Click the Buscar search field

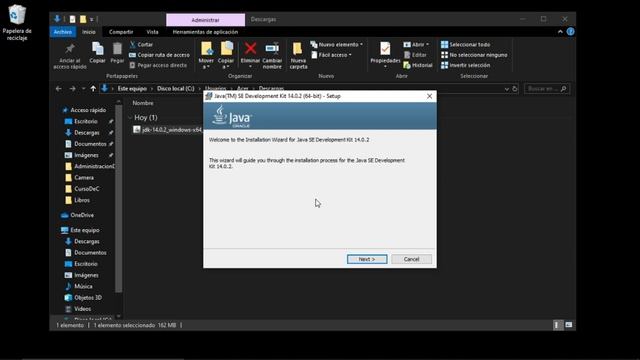(547, 89)
